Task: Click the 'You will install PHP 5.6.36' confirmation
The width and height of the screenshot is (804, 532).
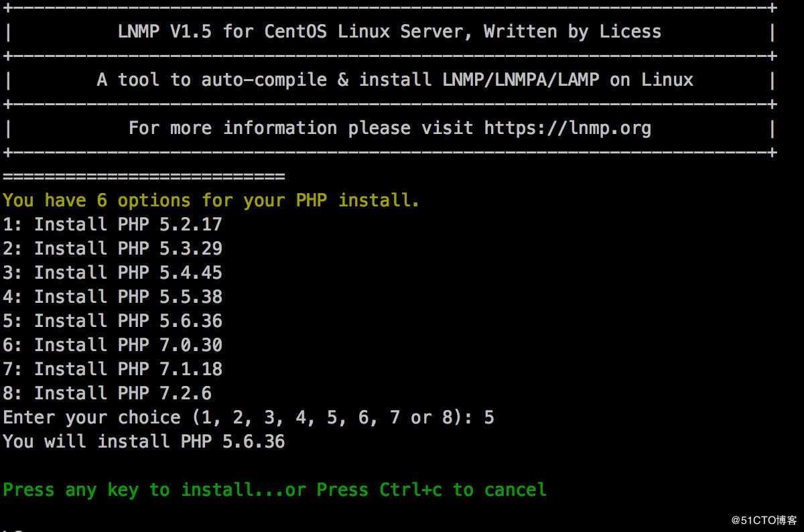Action: (144, 442)
